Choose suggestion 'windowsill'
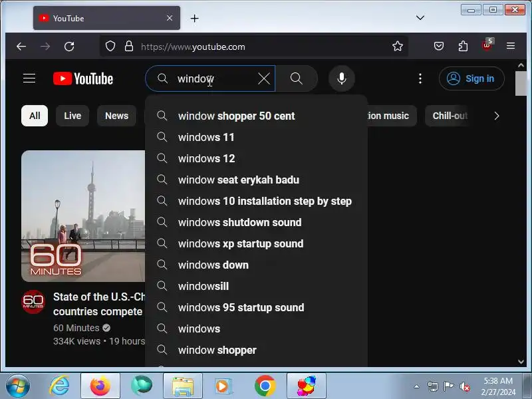532x399 pixels. [257, 286]
